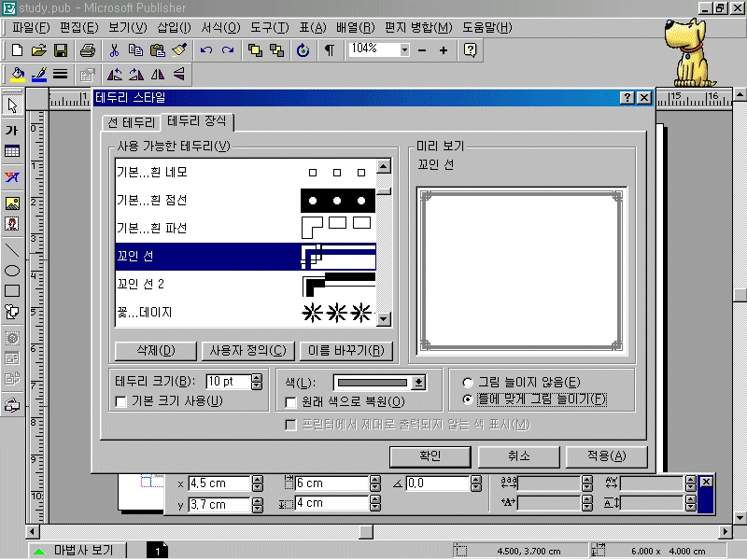Image resolution: width=747 pixels, height=560 pixels.
Task: Select the Line tool in left toolbox
Action: (x=12, y=249)
